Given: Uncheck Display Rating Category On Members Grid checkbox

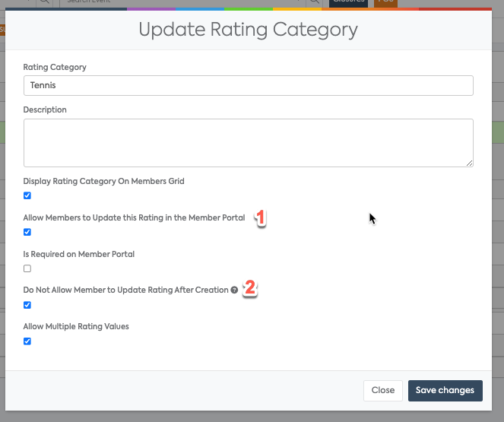Looking at the screenshot, I should [27, 195].
